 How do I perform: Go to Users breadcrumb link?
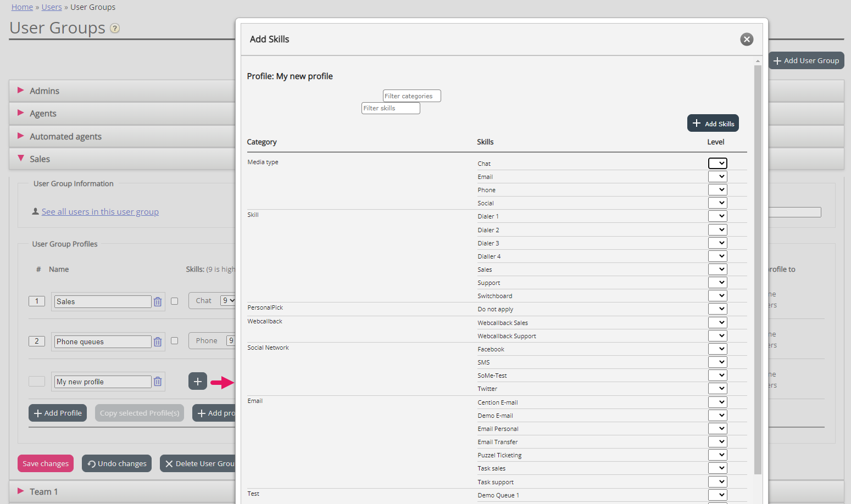coord(52,7)
